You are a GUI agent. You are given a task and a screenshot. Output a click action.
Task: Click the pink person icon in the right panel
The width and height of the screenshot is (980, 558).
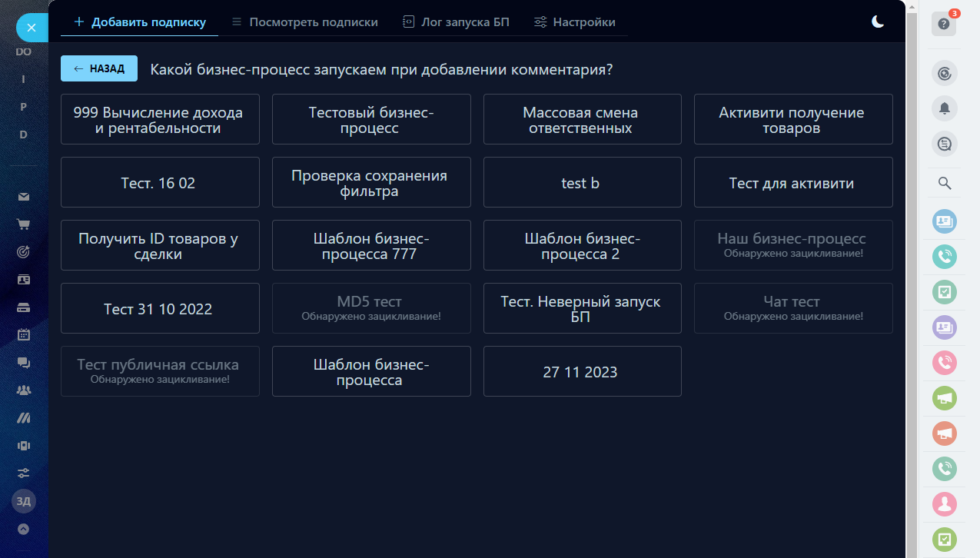pos(944,503)
